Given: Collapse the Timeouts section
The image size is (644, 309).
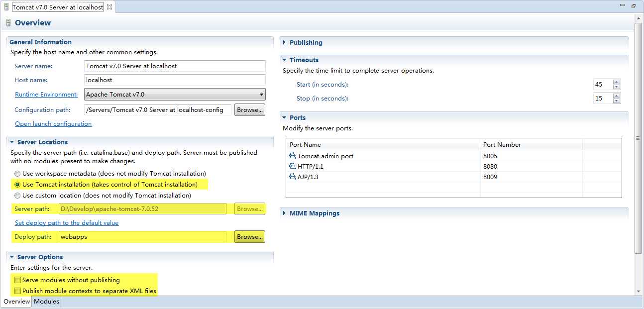Looking at the screenshot, I should [284, 60].
